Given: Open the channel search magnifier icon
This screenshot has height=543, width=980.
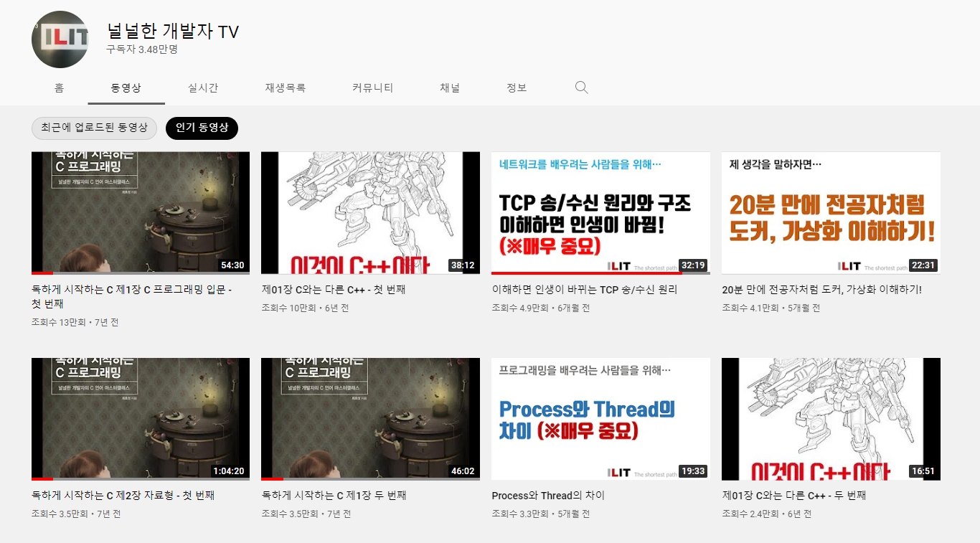Looking at the screenshot, I should (581, 88).
